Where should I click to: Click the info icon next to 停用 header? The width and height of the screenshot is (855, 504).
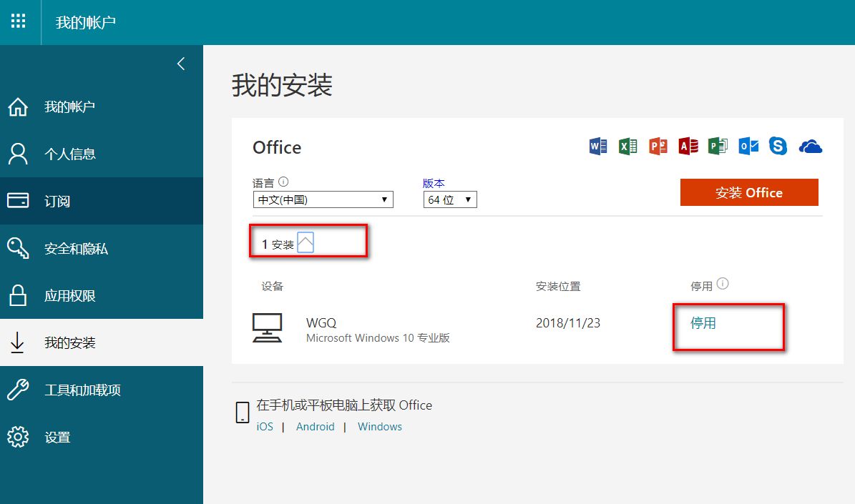click(x=723, y=283)
